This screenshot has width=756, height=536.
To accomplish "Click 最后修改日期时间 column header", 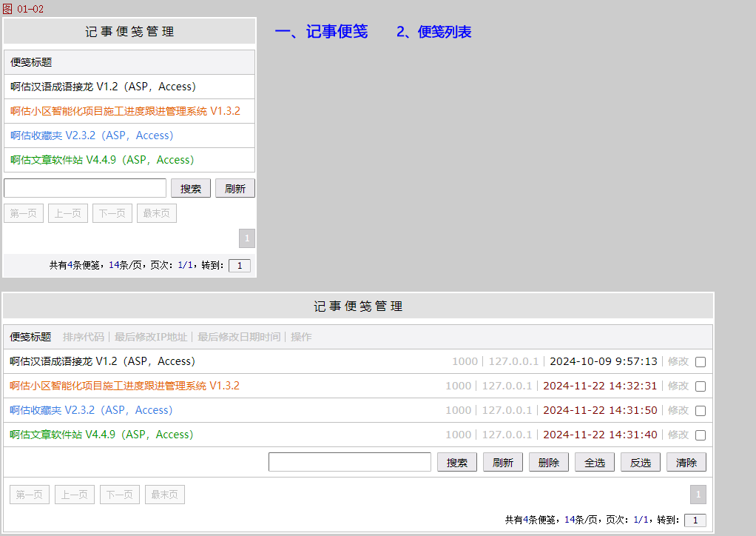I will 239,337.
